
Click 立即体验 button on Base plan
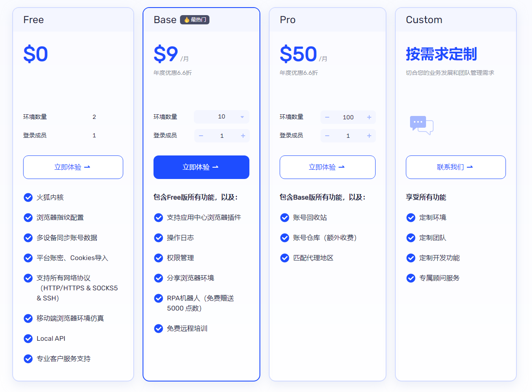point(201,167)
